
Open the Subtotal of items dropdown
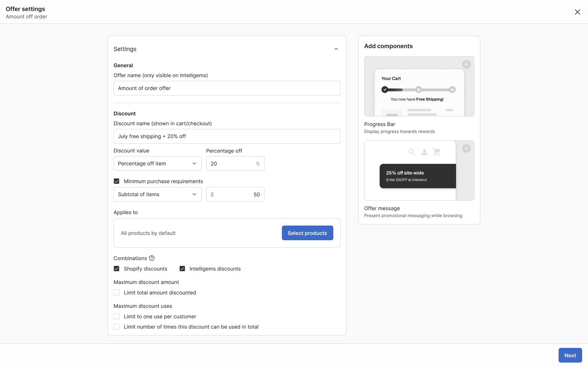point(157,194)
